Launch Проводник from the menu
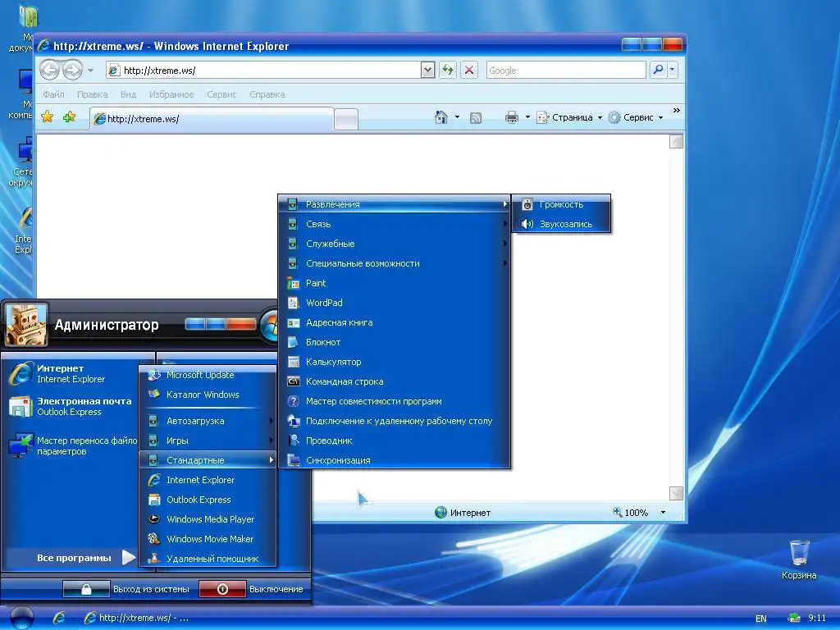Image resolution: width=840 pixels, height=630 pixels. click(x=395, y=441)
